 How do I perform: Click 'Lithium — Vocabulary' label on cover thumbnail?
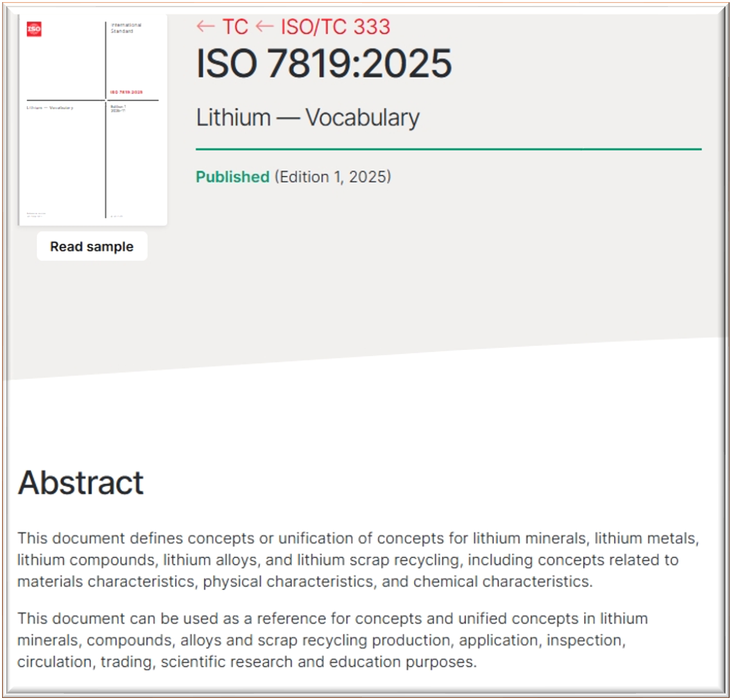pos(50,108)
